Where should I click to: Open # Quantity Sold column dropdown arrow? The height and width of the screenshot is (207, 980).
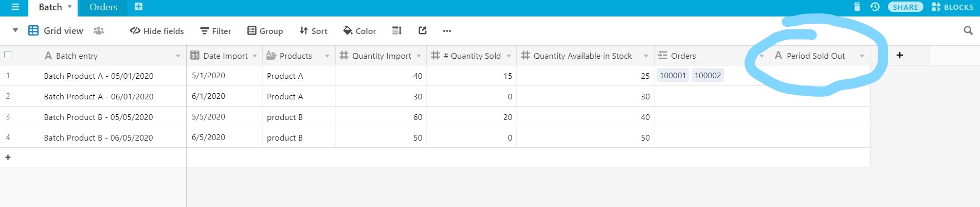pos(509,56)
